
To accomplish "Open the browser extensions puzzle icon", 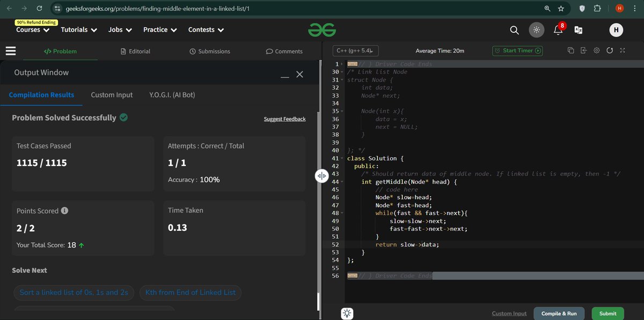I will pyautogui.click(x=597, y=9).
